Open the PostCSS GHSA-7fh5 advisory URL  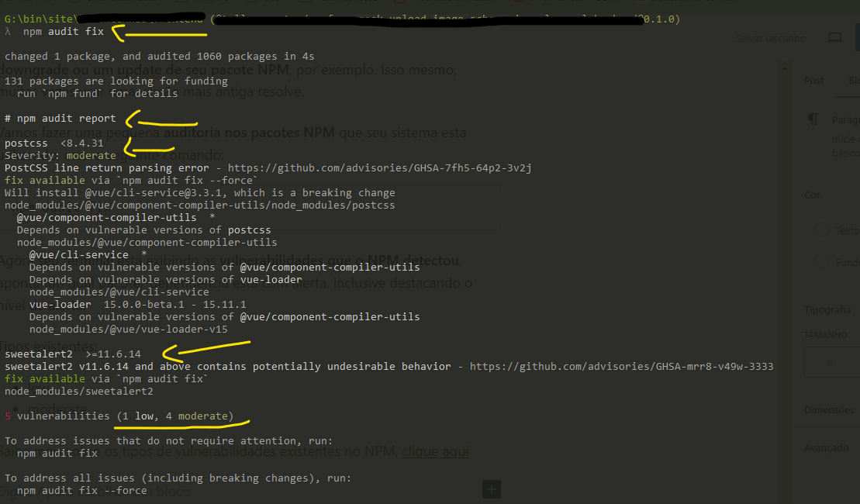tap(378, 168)
